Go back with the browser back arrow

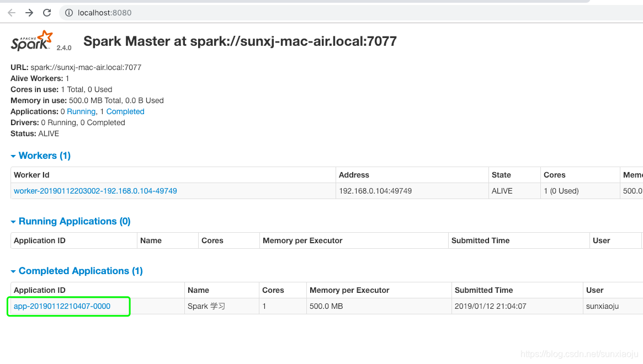[12, 13]
